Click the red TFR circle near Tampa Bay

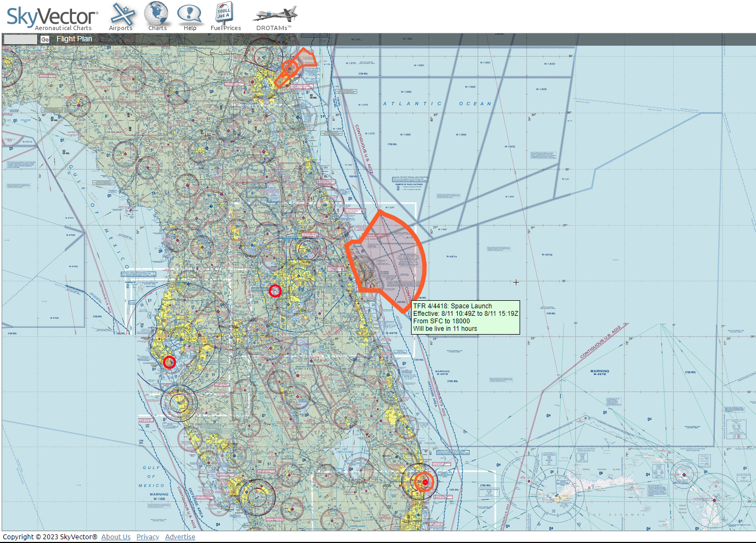pyautogui.click(x=169, y=362)
